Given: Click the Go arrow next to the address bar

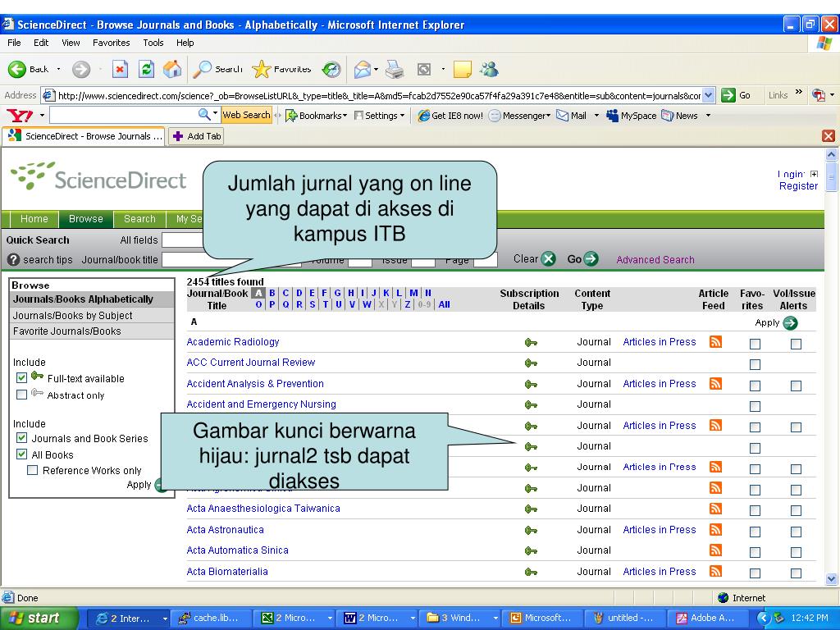Looking at the screenshot, I should click(728, 95).
